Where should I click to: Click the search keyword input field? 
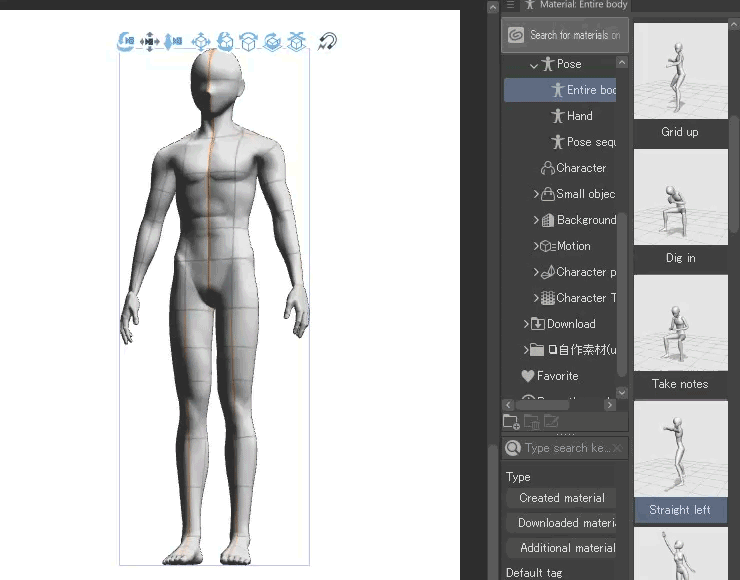567,448
